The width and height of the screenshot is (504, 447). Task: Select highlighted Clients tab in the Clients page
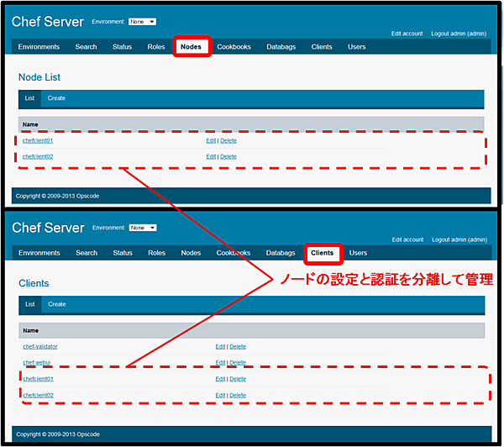tap(323, 253)
